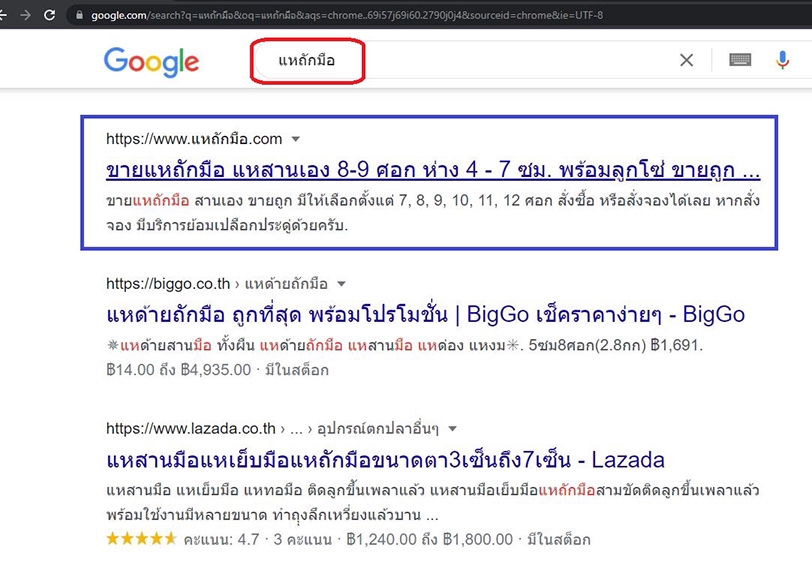Click the ฿14.00 ถึง ฿4,935.00 price text
The width and height of the screenshot is (812, 568).
[x=179, y=370]
